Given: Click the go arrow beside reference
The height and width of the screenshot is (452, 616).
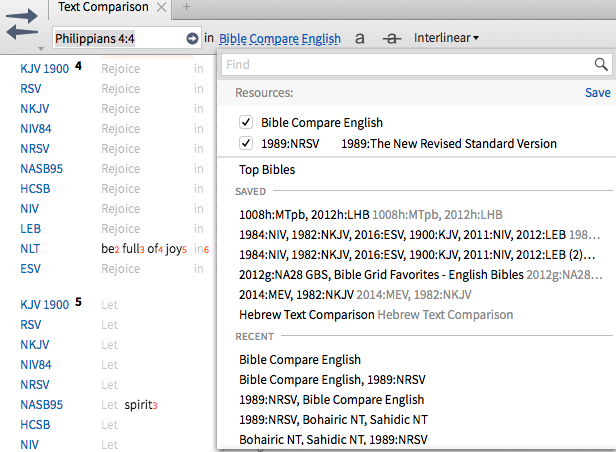Looking at the screenshot, I should point(192,38).
